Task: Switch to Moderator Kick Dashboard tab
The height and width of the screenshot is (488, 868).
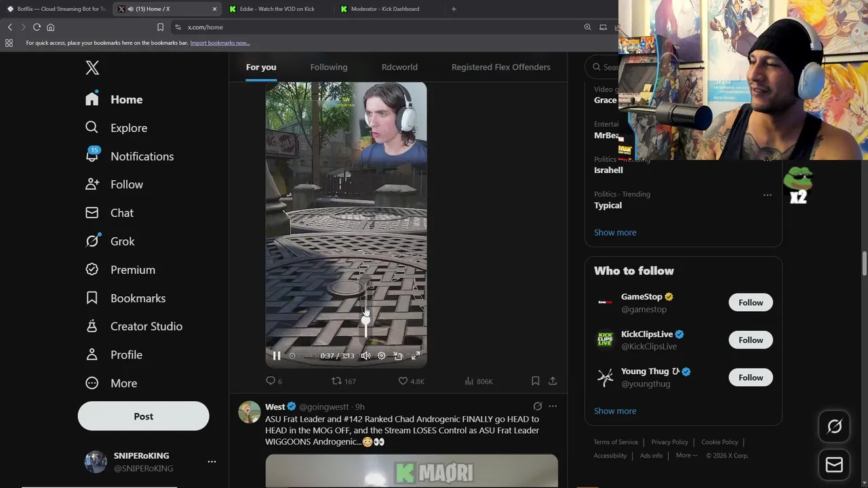Action: 385,9
